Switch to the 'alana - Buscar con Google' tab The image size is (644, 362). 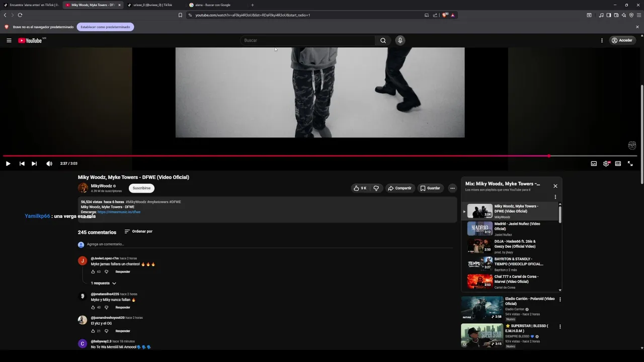[215, 5]
